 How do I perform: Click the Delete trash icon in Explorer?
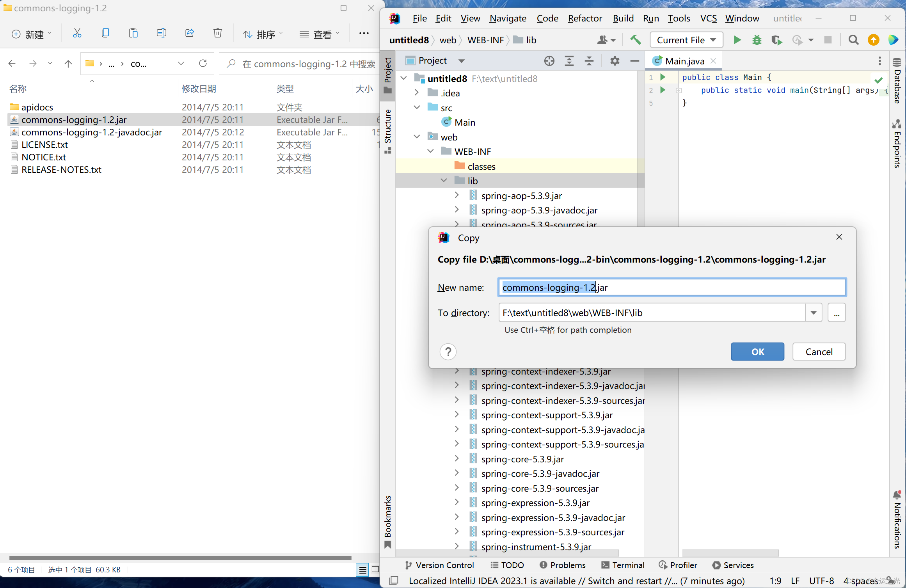coord(218,34)
